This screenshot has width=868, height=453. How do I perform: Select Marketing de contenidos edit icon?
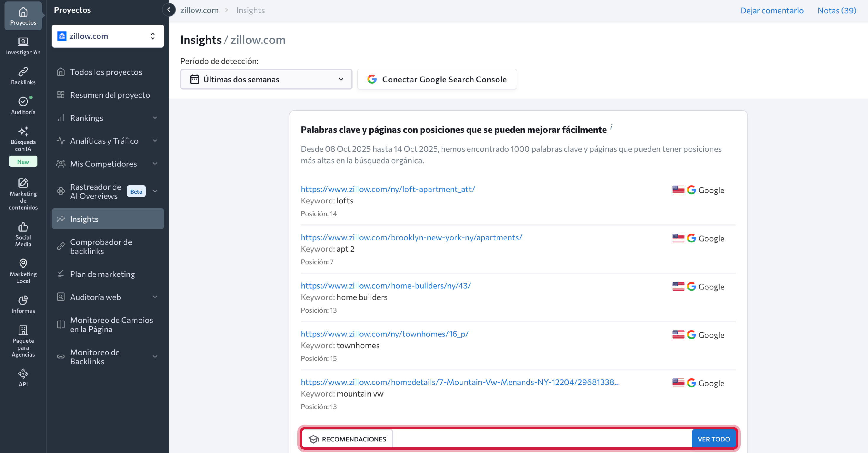click(x=23, y=183)
